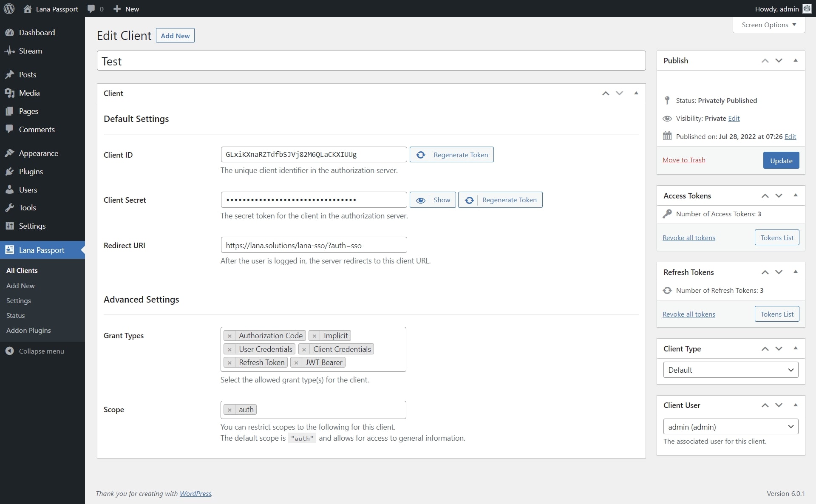
Task: Click the Redirect URI input field
Action: (314, 245)
